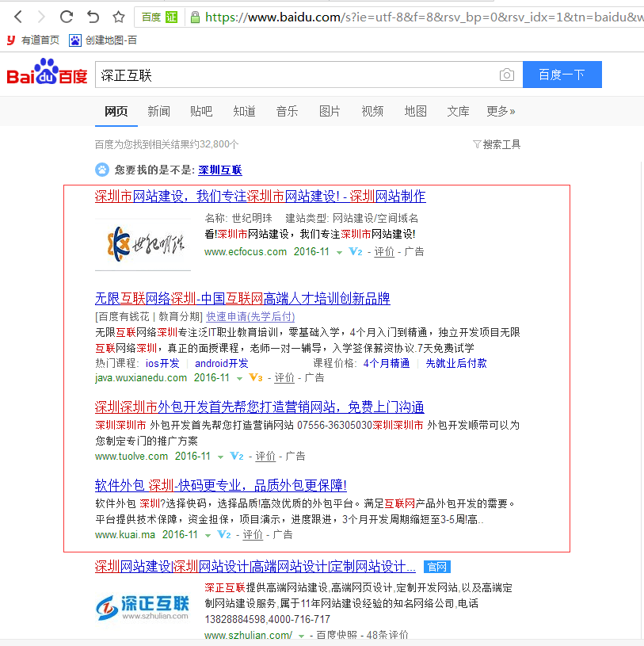Expand arrow beside tuolve.com date
The width and height of the screenshot is (644, 646).
tap(221, 457)
